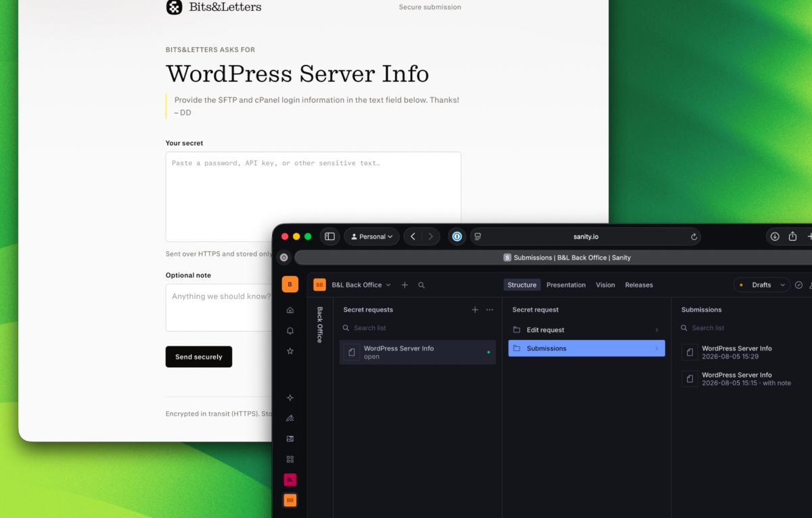Open the favorites star in Sanity sidebar
Viewport: 812px width, 518px height.
(290, 351)
